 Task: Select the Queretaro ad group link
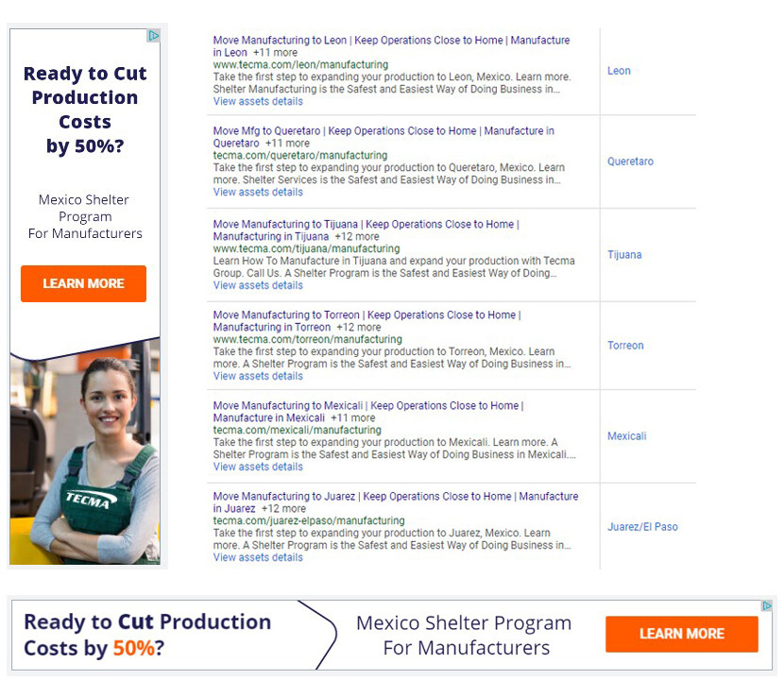tap(630, 161)
